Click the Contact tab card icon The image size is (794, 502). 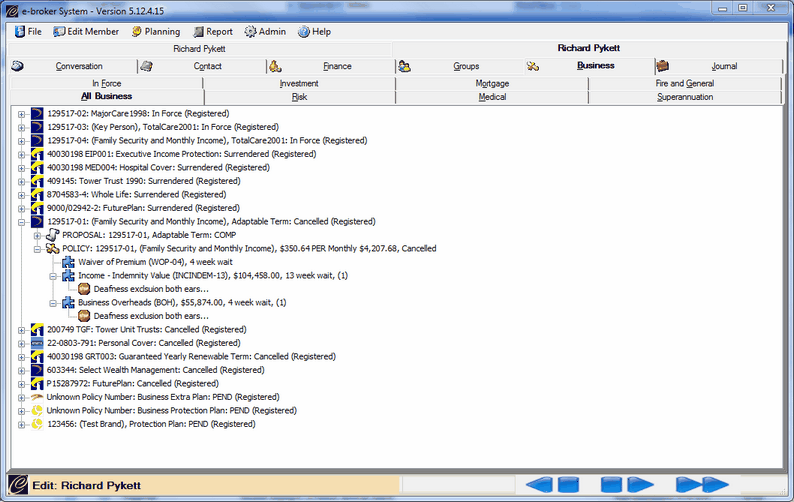coord(146,66)
